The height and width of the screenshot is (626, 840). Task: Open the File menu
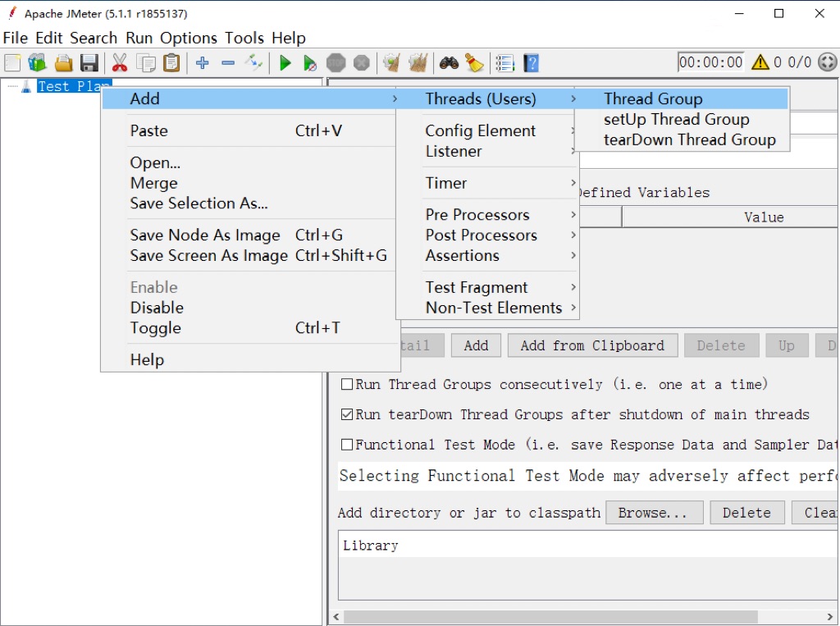(15, 38)
